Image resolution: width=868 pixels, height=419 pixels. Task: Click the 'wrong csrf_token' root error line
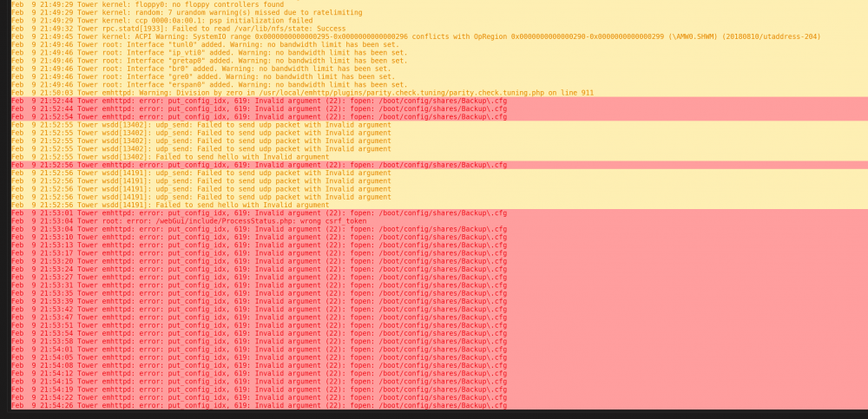click(x=188, y=221)
